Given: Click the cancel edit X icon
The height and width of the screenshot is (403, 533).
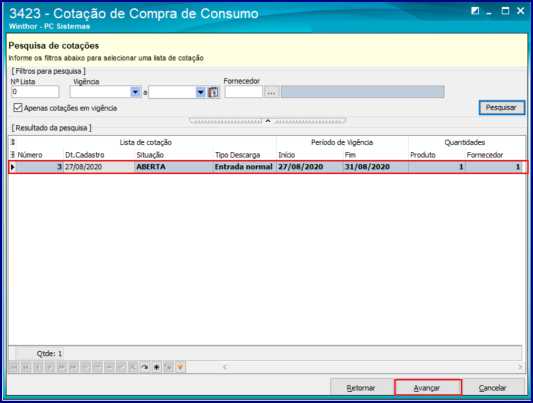Looking at the screenshot, I should click(x=133, y=367).
